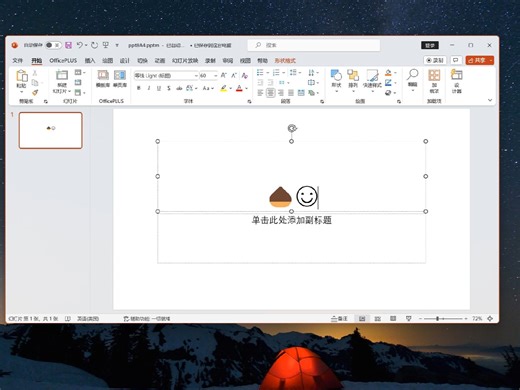Click the Justify alignment icon
This screenshot has height=390, width=520.
pos(291,93)
